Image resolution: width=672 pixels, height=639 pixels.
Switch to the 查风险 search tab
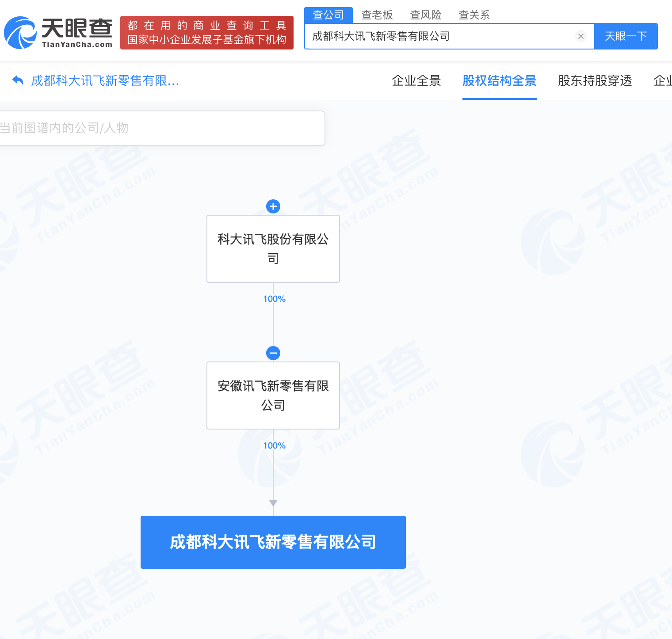point(426,15)
